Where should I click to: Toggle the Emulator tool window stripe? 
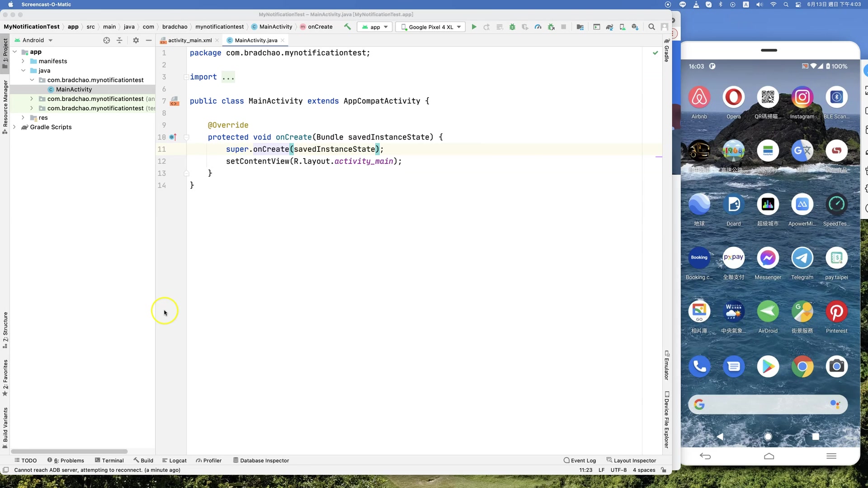click(x=667, y=365)
